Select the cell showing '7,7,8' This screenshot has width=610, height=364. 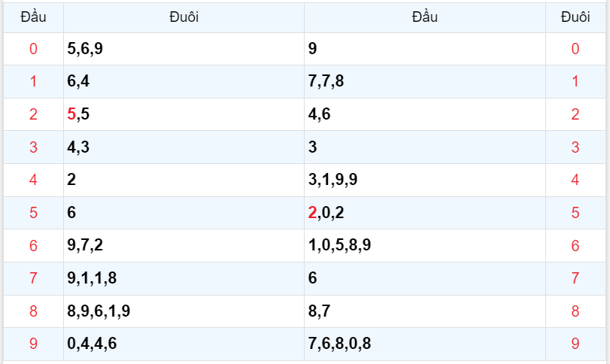[x=326, y=81]
